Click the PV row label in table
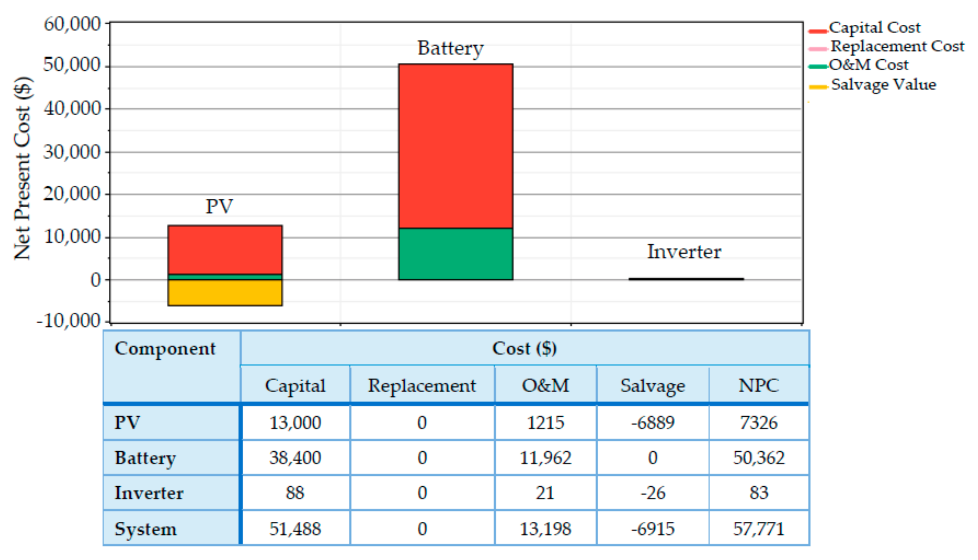 [x=127, y=423]
